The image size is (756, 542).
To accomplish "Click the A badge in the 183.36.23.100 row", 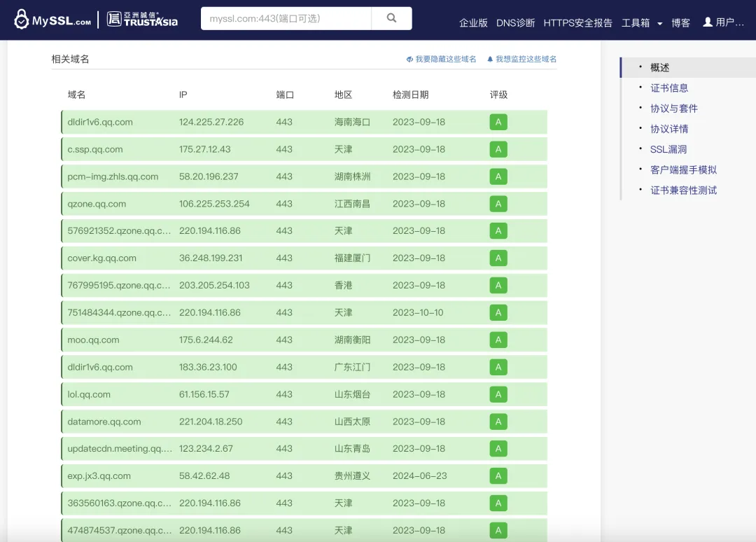I will 498,367.
